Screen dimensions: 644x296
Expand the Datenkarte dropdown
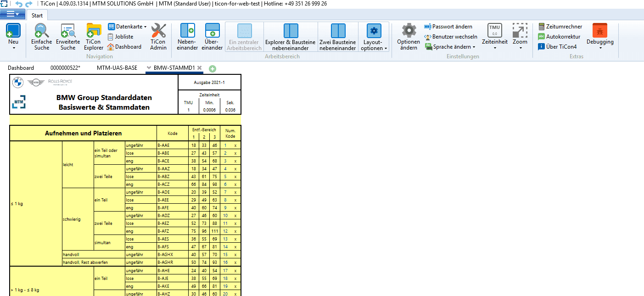(x=127, y=27)
